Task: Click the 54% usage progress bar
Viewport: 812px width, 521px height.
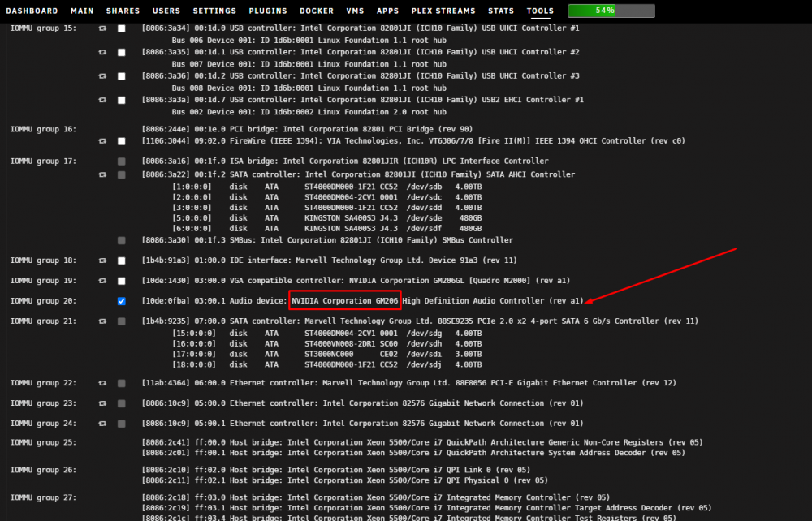Action: pyautogui.click(x=611, y=11)
